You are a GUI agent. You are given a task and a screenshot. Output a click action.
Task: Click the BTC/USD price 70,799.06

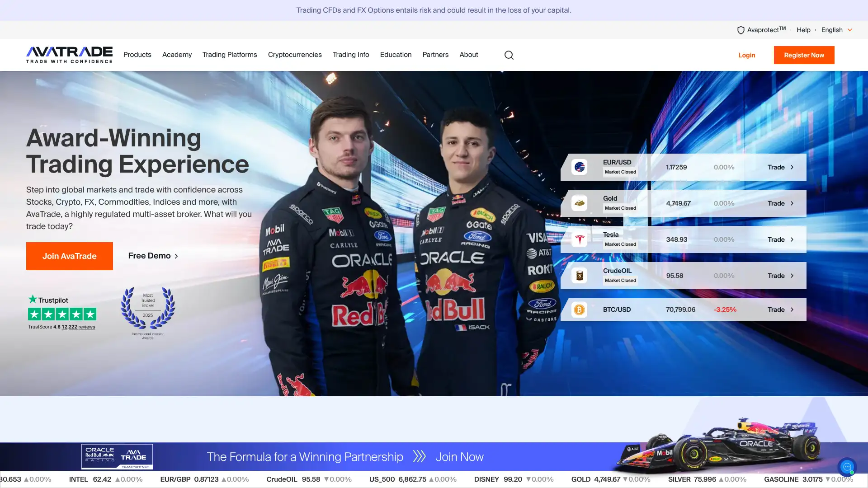(680, 310)
